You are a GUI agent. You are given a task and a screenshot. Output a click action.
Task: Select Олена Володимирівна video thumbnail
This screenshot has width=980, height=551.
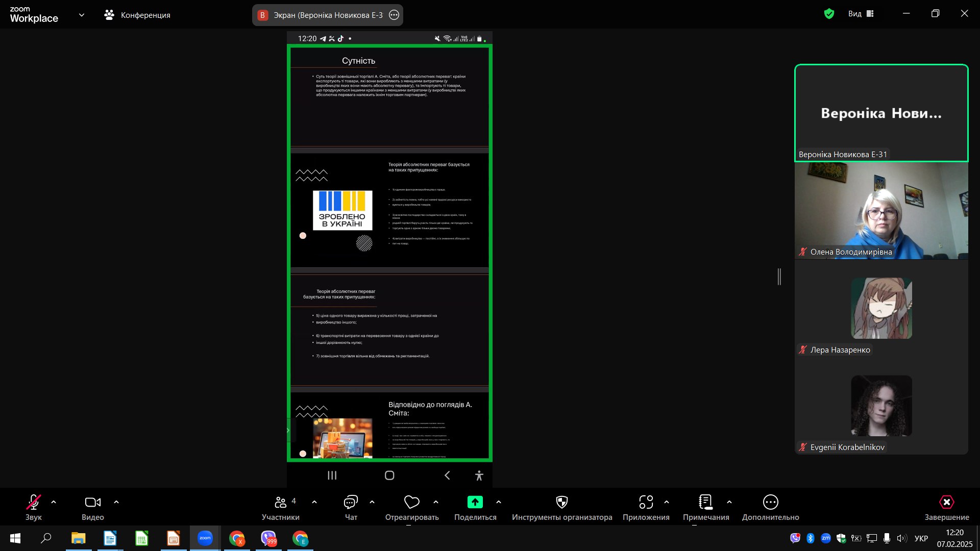tap(881, 211)
